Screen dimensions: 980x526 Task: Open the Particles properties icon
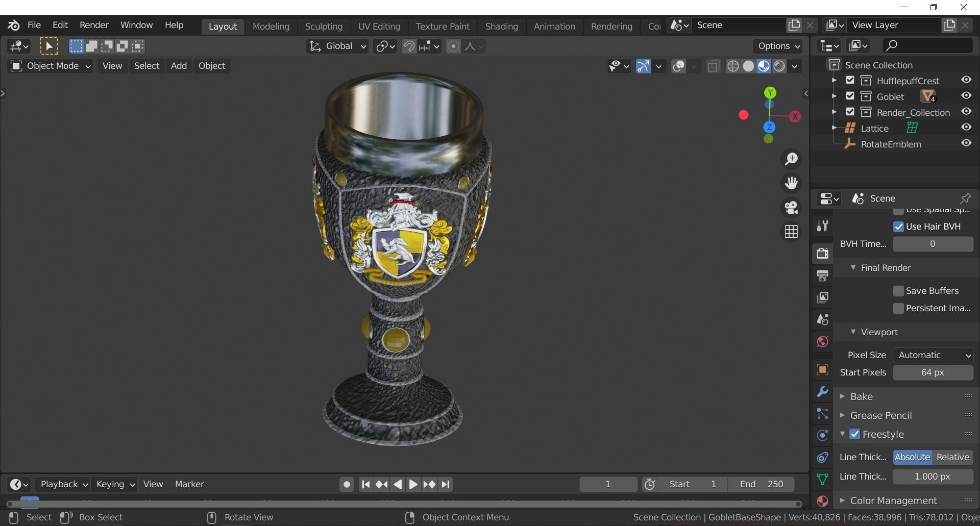(x=822, y=413)
